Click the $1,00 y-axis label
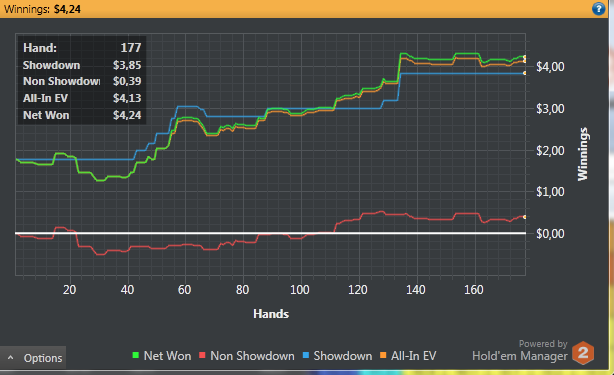Screen dimensions: 614x375 550,192
